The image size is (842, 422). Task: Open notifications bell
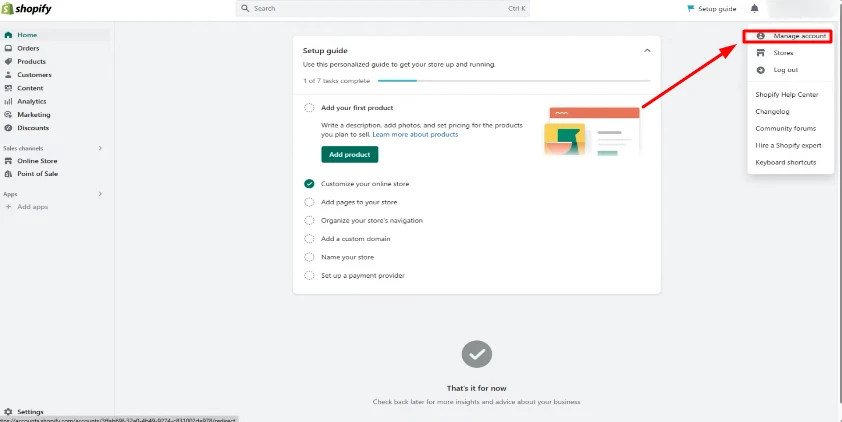[x=754, y=9]
